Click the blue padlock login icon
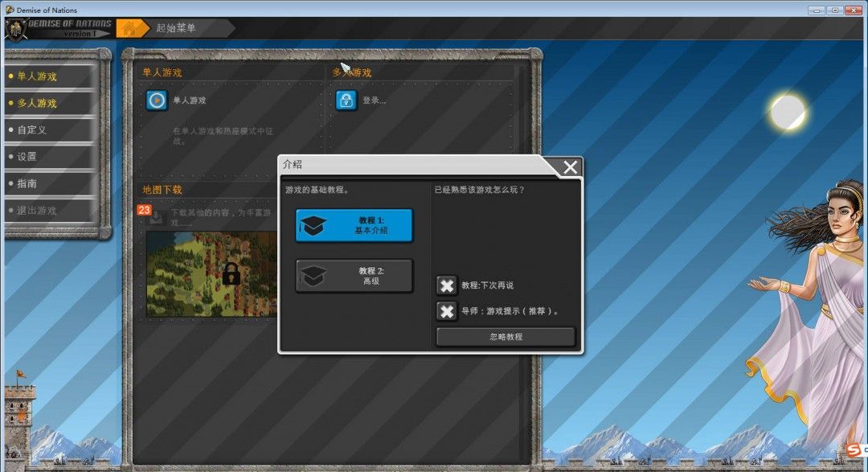This screenshot has height=472, width=868. tap(346, 101)
